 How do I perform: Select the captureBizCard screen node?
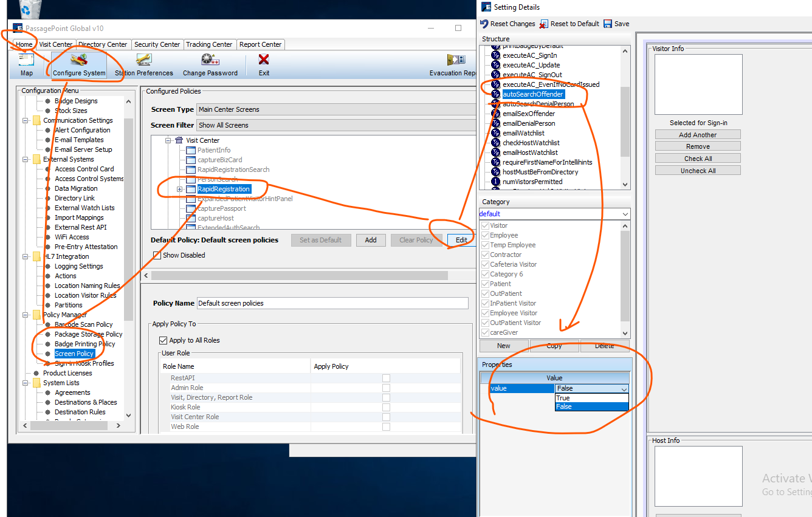pos(219,160)
